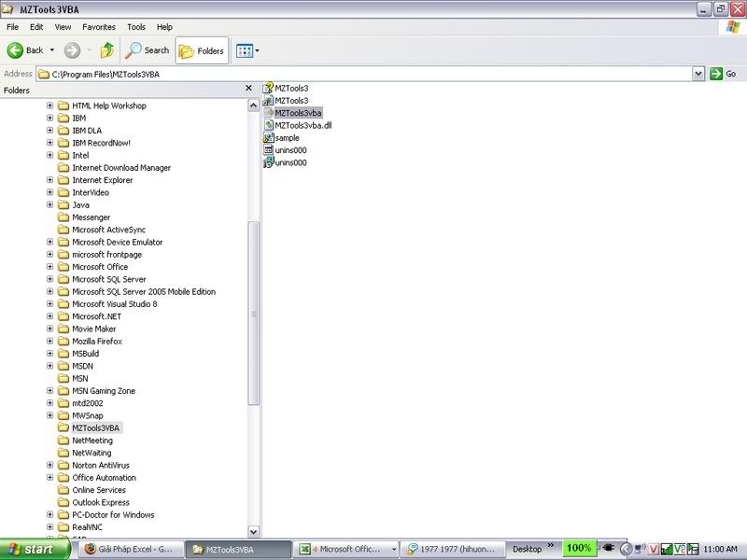Click the Desktop toolbar label in taskbar
The height and width of the screenshot is (560, 747).
pyautogui.click(x=527, y=549)
